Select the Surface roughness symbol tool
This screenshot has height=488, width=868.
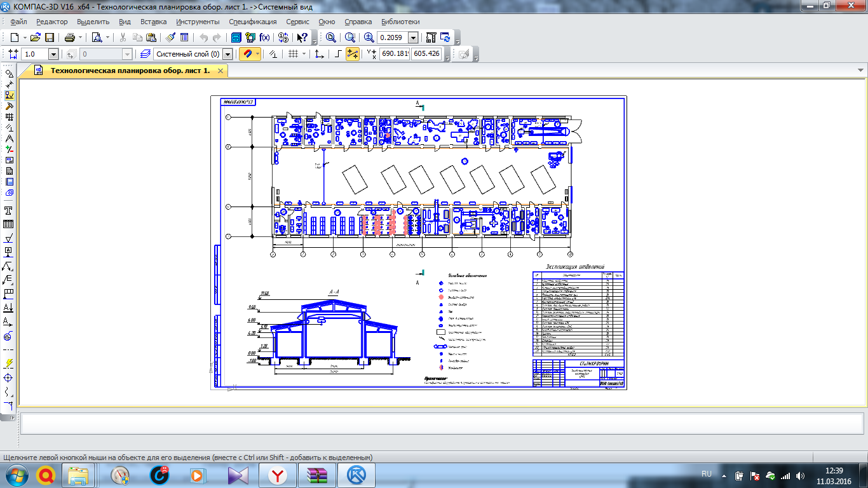point(9,239)
